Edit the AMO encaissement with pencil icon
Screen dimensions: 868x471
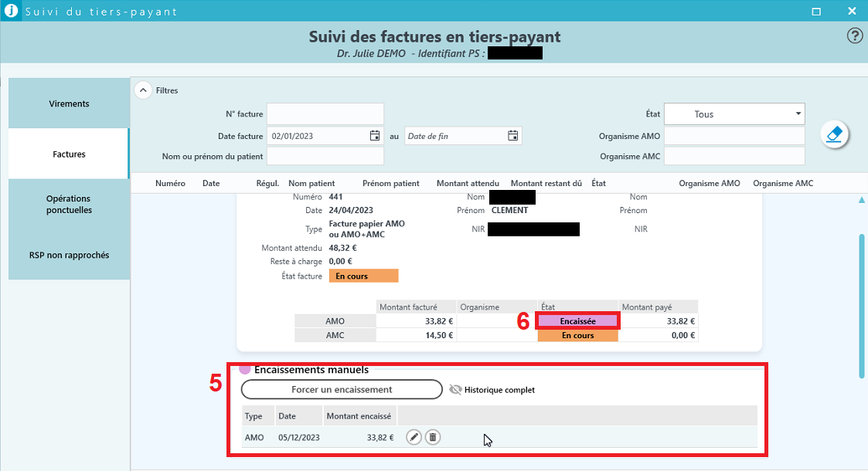[x=414, y=438]
